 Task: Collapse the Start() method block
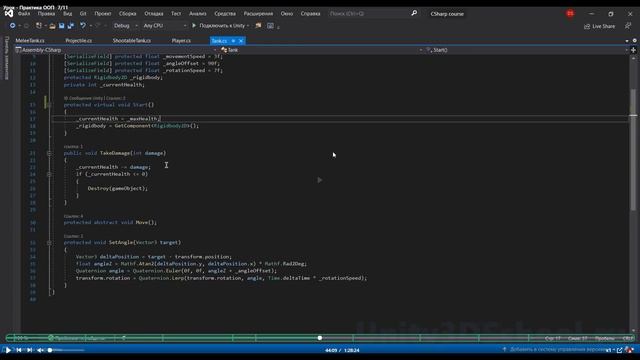tap(49, 105)
